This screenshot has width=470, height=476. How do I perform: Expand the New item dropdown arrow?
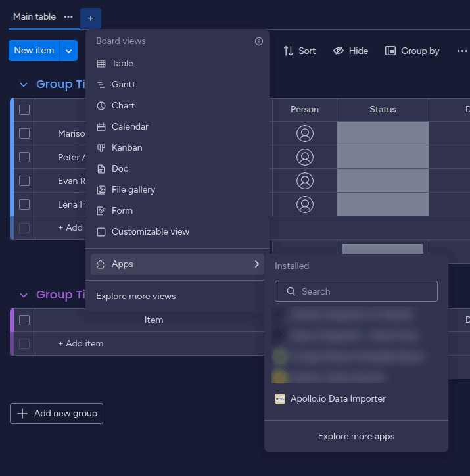click(x=68, y=51)
